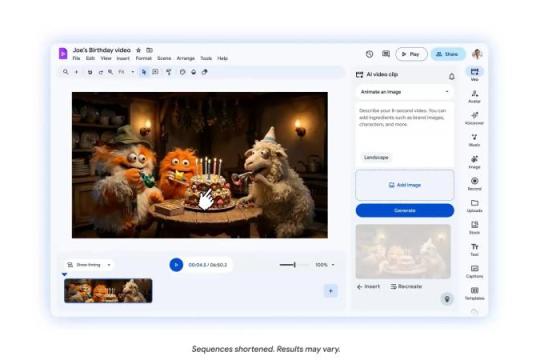Select the birthday scene thumbnail in timeline
The height and width of the screenshot is (360, 540).
tap(108, 291)
